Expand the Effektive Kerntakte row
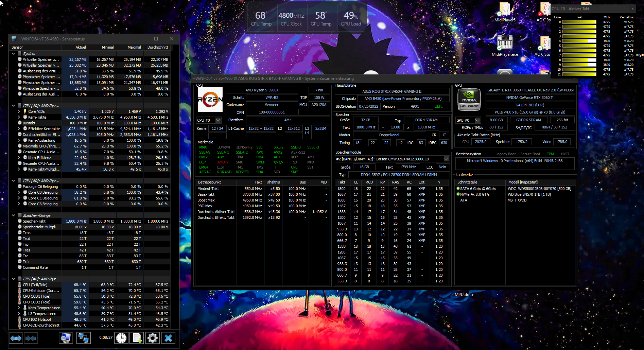Screen dimensions: 644x350 (x=19, y=129)
